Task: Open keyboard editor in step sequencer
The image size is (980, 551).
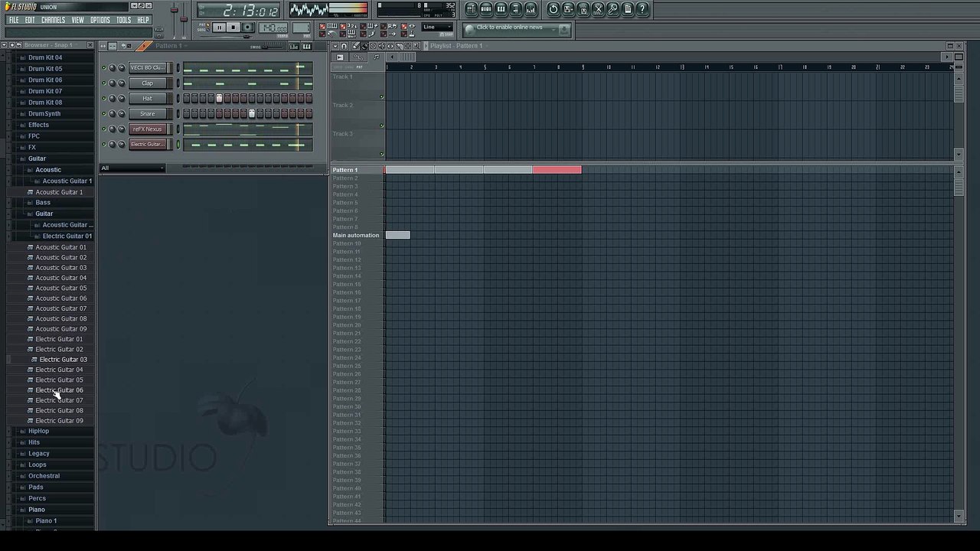Action: pyautogui.click(x=307, y=46)
